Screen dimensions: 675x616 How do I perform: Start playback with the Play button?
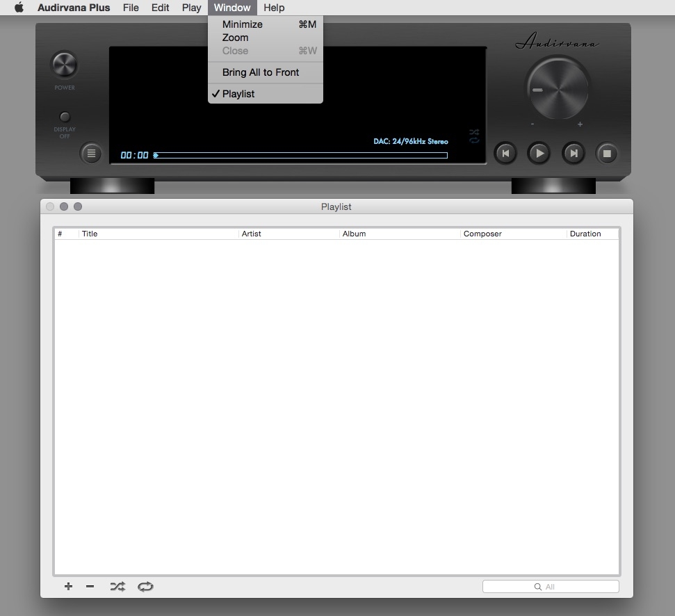pos(539,153)
